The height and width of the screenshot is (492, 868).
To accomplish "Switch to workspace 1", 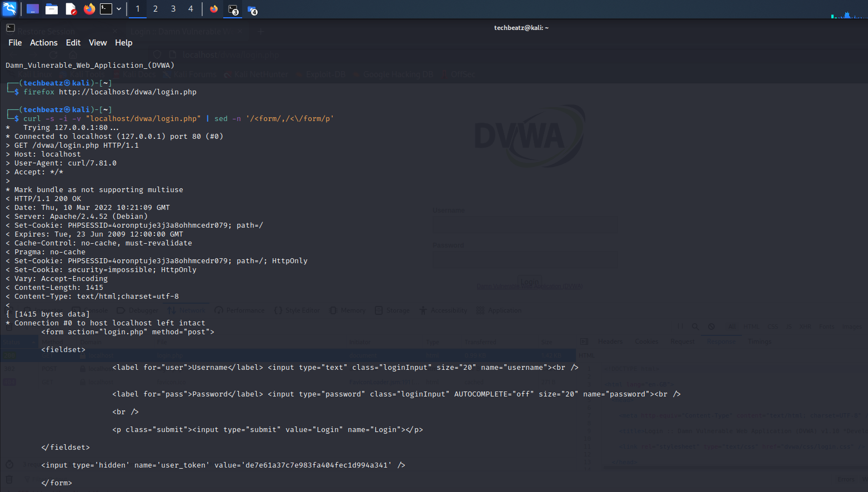I will coord(138,9).
